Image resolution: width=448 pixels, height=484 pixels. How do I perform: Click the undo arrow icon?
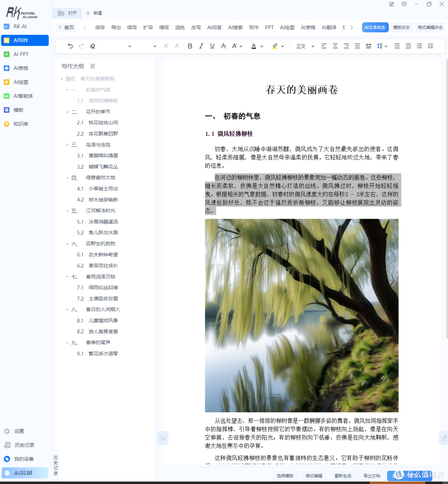[70, 46]
